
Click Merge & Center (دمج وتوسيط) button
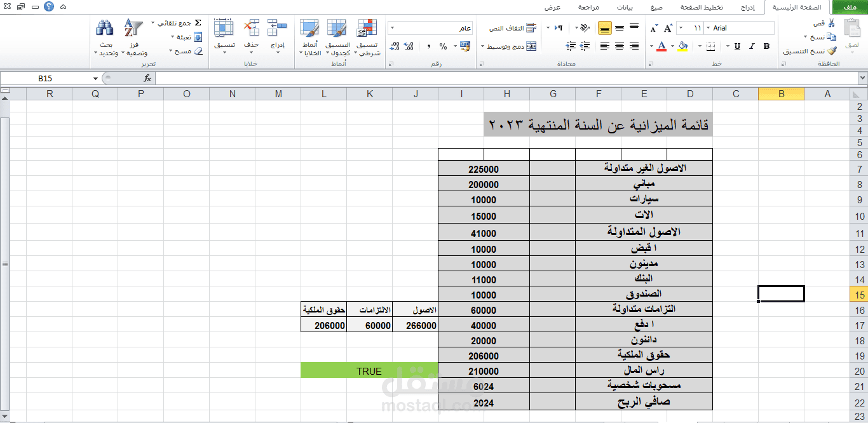(513, 46)
